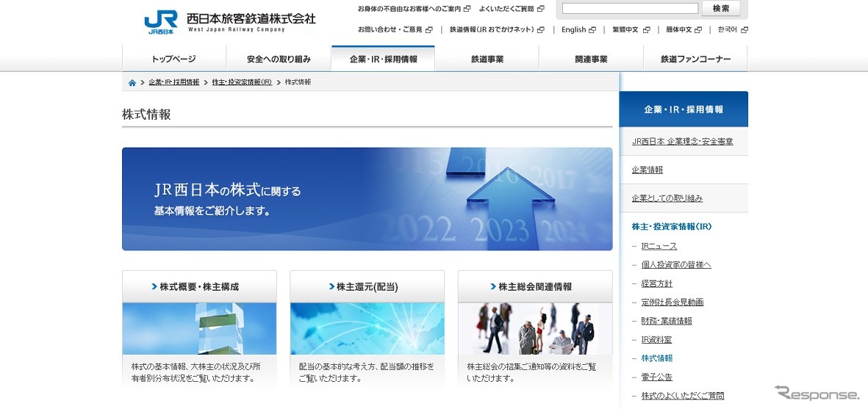Open 経営方針 sidebar link
The image size is (868, 409).
pos(656,283)
